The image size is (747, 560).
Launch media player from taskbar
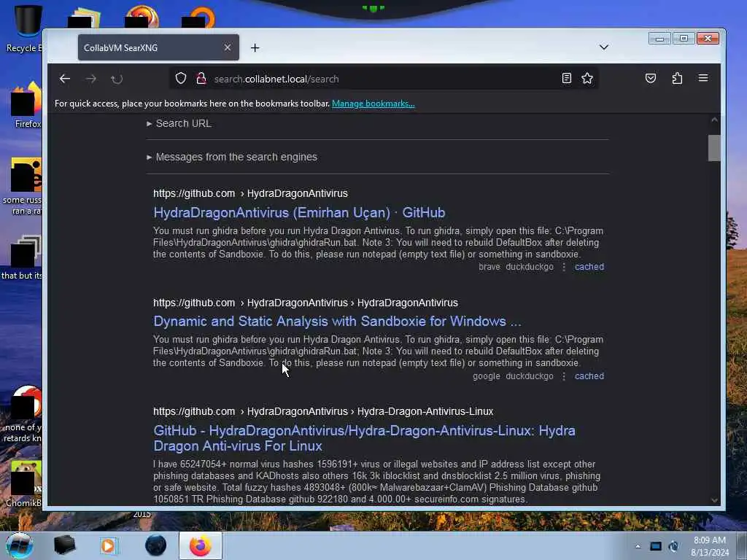click(x=109, y=545)
